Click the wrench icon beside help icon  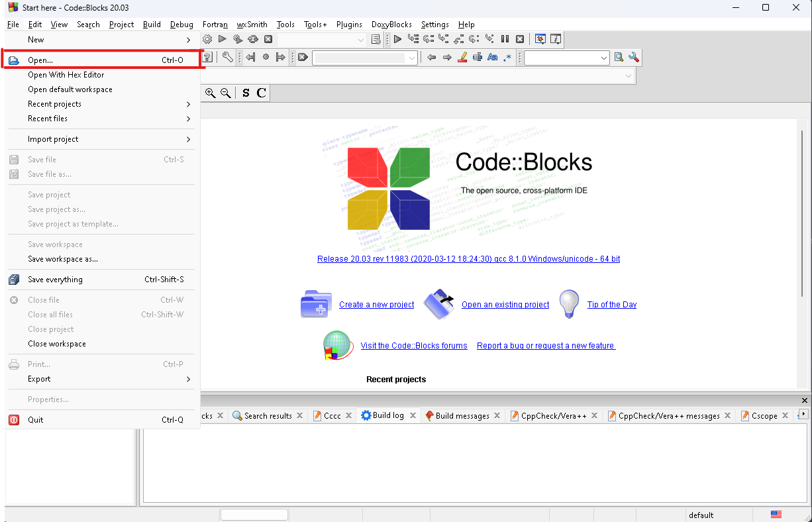coord(227,58)
